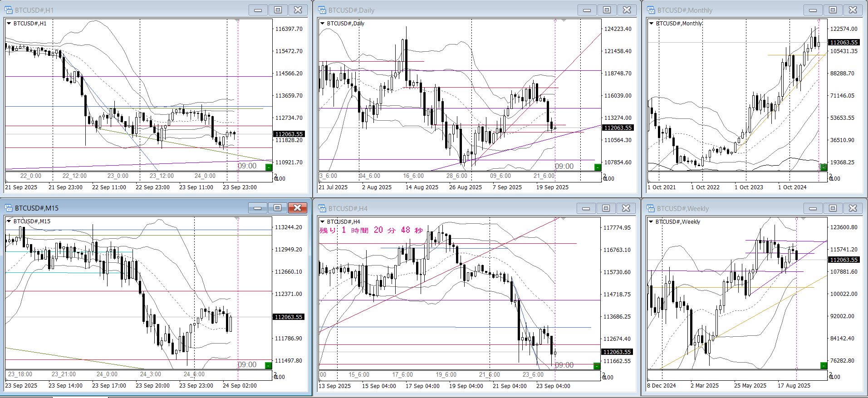Click green square icon on Weekly chart

tap(824, 366)
